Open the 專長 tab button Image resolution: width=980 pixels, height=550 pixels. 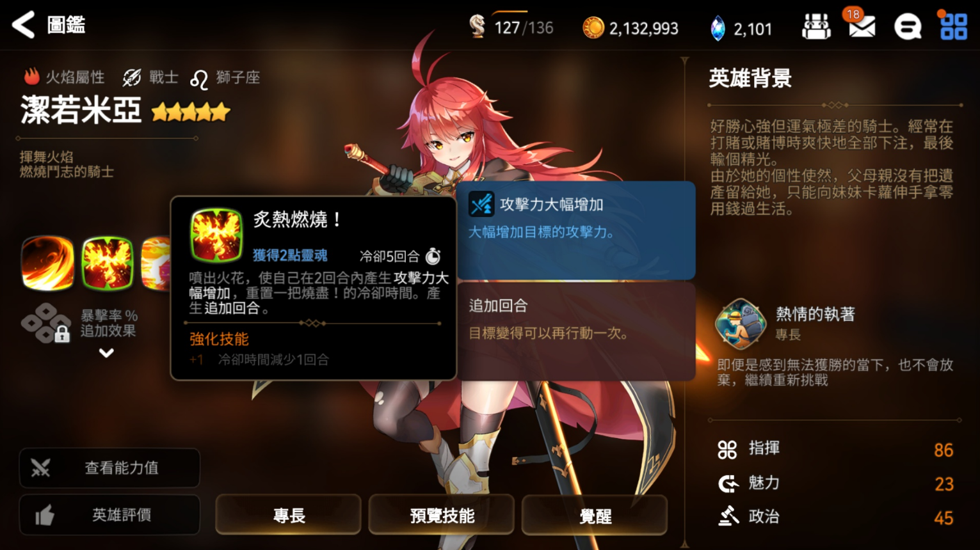click(289, 515)
